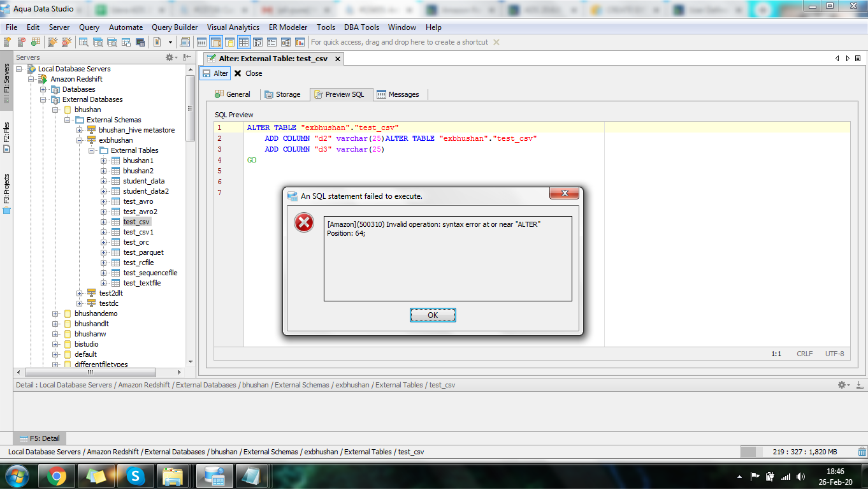
Task: Click the Alter save icon
Action: click(206, 73)
